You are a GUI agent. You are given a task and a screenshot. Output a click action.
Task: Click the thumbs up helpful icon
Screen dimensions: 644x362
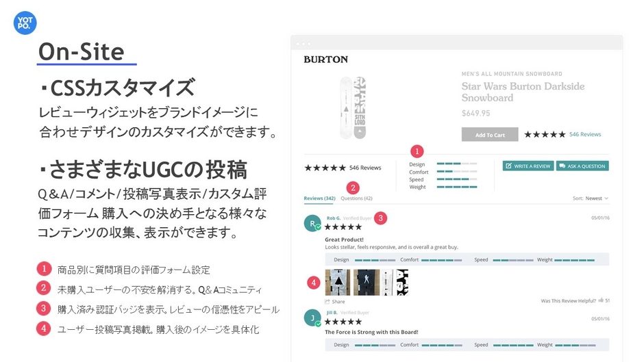pos(601,300)
